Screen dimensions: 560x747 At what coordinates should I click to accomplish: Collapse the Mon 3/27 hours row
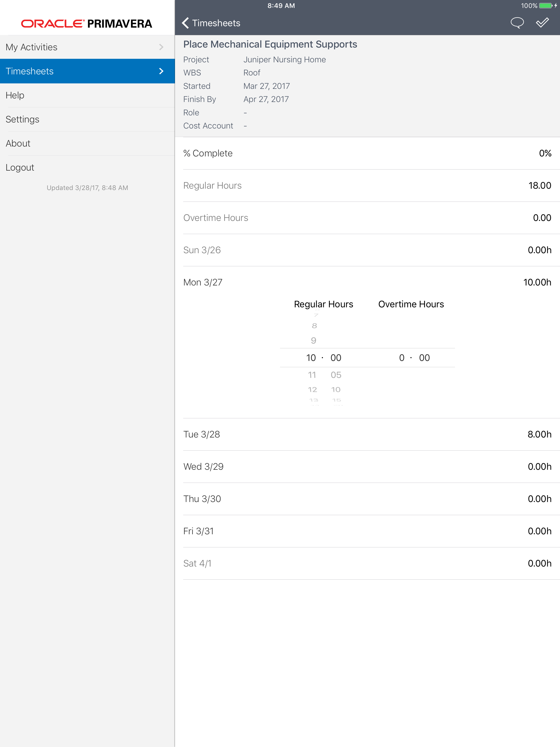367,282
